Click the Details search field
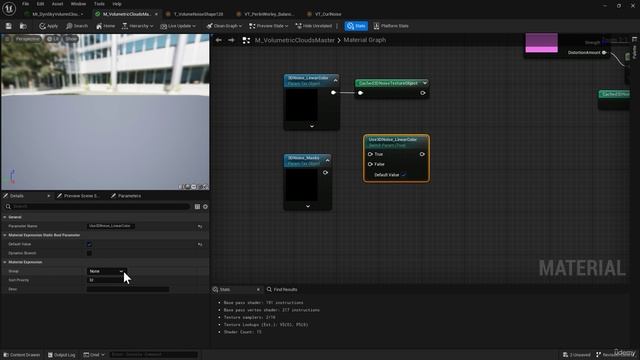This screenshot has width=640, height=360. click(98, 207)
